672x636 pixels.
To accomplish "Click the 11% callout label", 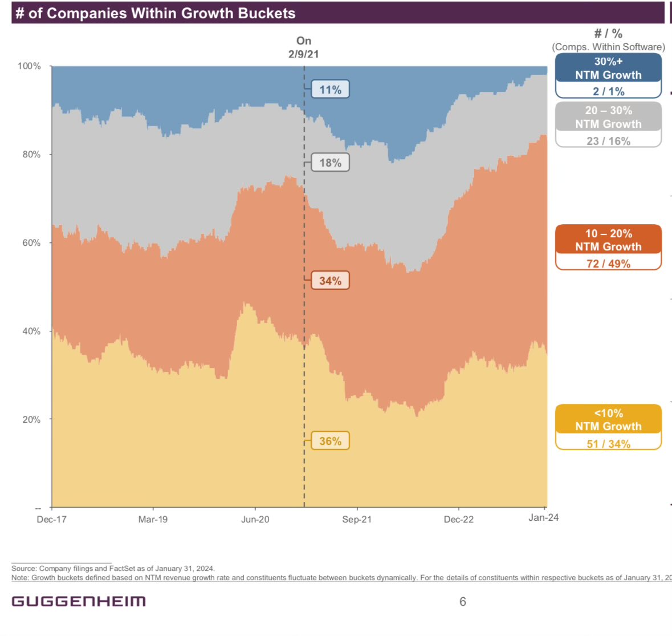I will coord(330,90).
